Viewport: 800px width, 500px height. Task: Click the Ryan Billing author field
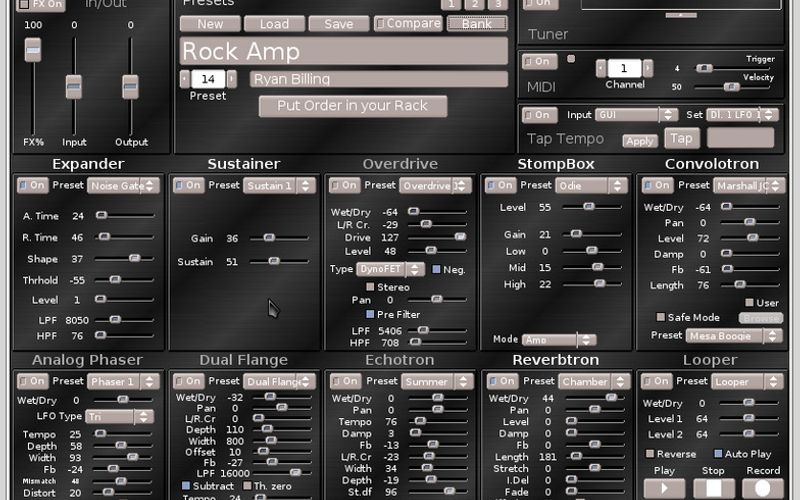[x=379, y=79]
